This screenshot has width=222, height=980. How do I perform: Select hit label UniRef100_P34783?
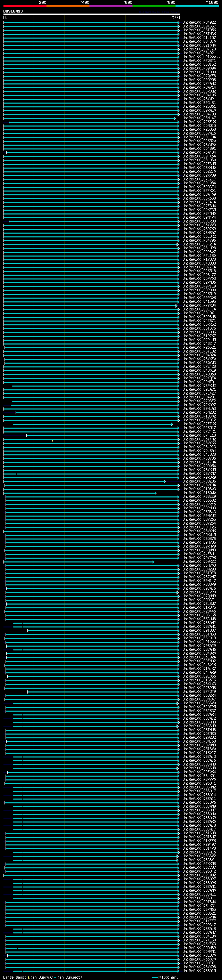[199, 114]
